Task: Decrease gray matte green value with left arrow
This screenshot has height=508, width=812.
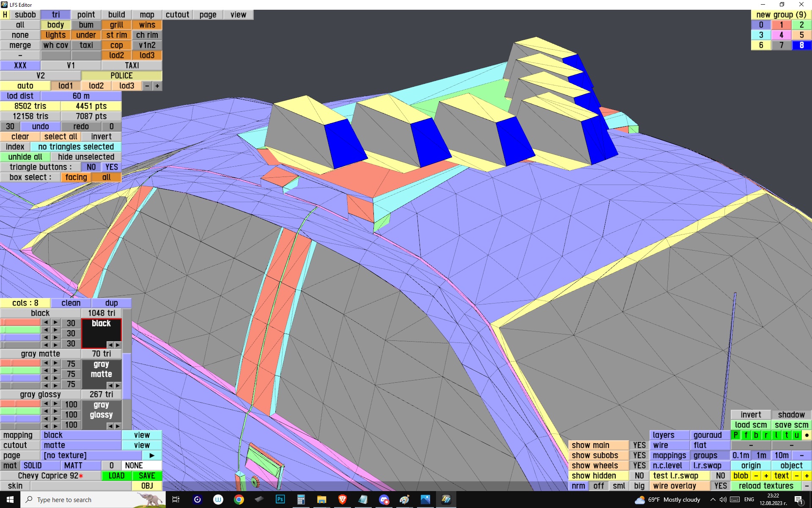Action: pos(46,370)
